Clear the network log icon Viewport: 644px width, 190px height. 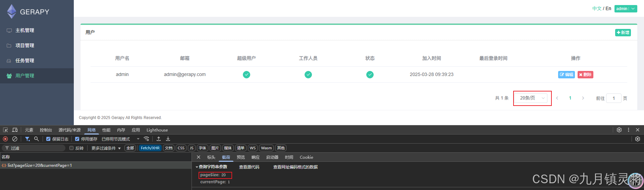15,139
